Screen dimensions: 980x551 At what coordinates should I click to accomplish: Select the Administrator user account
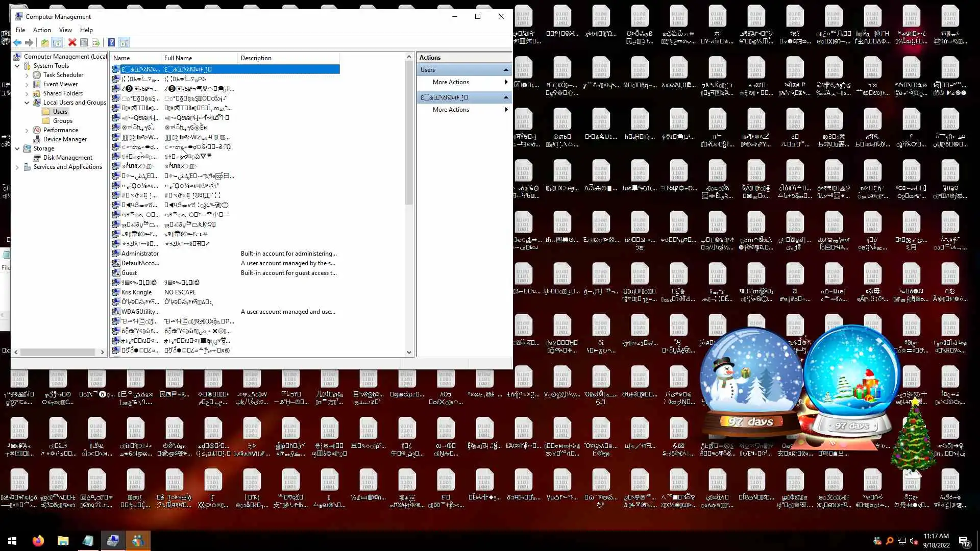pyautogui.click(x=140, y=254)
